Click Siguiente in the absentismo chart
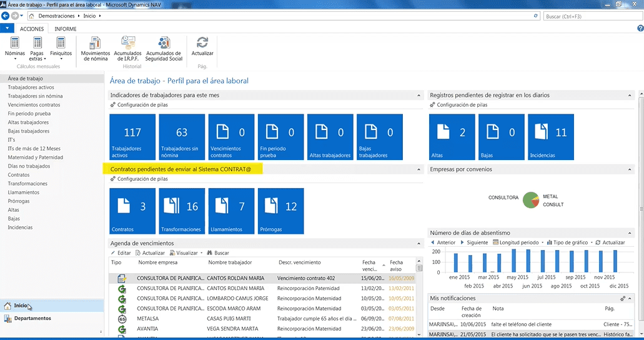Image resolution: width=644 pixels, height=340 pixels. tap(474, 242)
